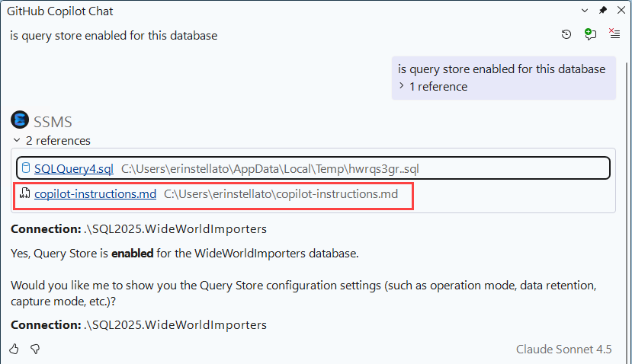The image size is (632, 364).
Task: Give the response a thumbs up
Action: pyautogui.click(x=14, y=349)
